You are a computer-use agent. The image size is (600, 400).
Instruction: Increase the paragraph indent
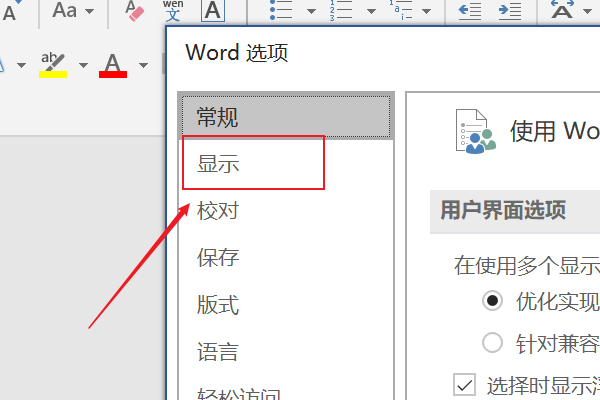(510, 11)
